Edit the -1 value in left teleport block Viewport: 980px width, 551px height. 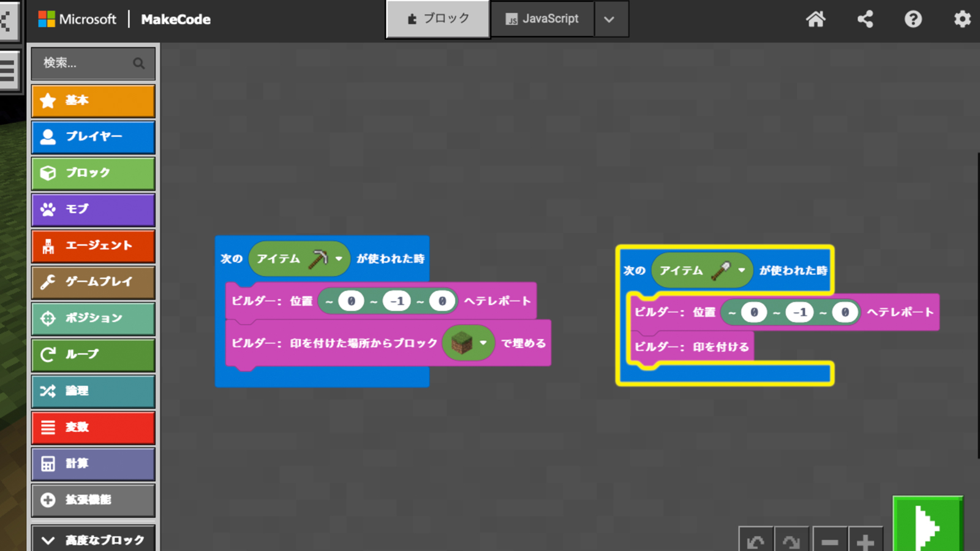(x=397, y=301)
